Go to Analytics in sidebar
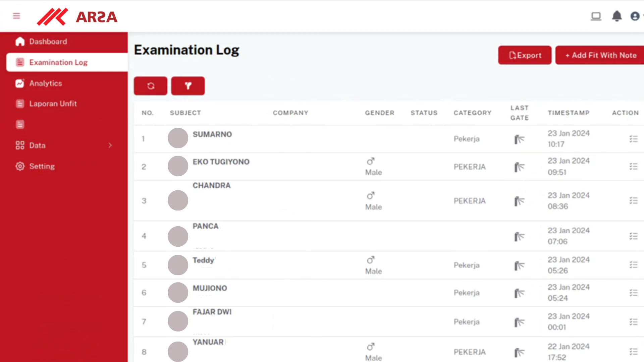This screenshot has height=362, width=644. (45, 83)
